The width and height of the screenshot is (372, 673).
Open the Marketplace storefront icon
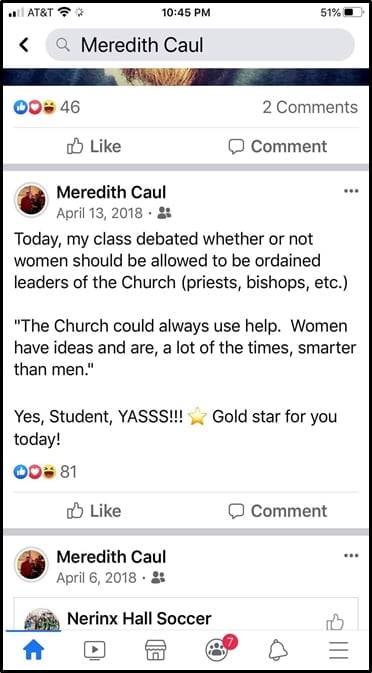pos(155,651)
